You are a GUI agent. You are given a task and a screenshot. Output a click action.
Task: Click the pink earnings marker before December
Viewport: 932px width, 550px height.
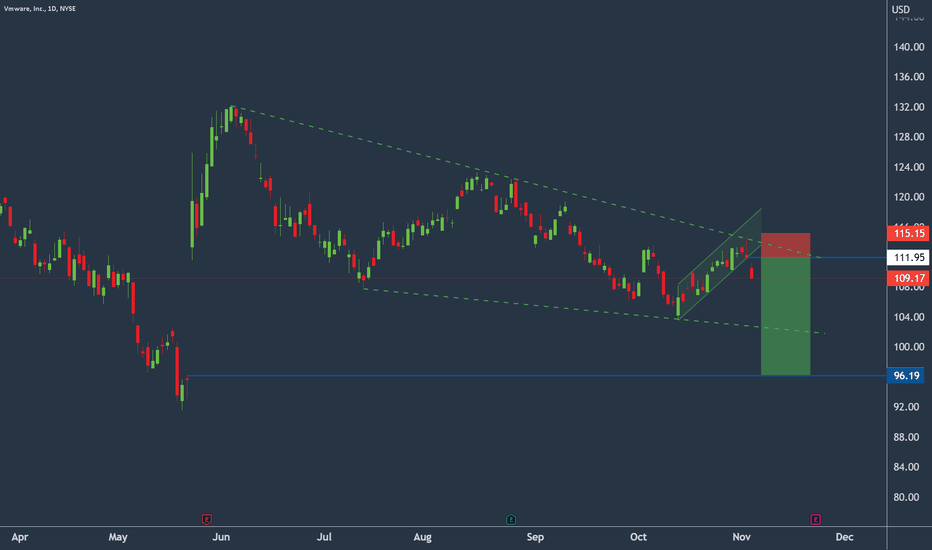tap(816, 519)
